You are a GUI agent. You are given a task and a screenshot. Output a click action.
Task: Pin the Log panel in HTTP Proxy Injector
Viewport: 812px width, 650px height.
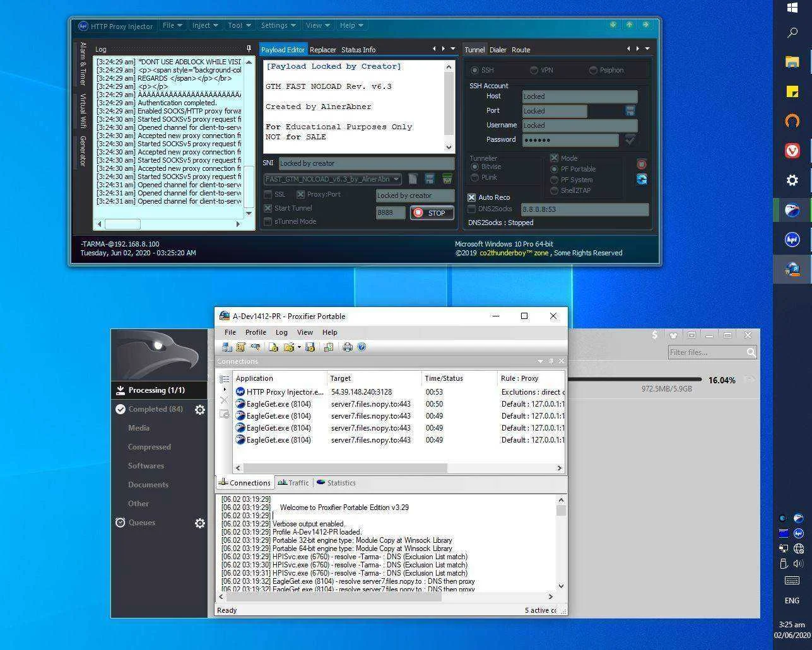point(249,49)
